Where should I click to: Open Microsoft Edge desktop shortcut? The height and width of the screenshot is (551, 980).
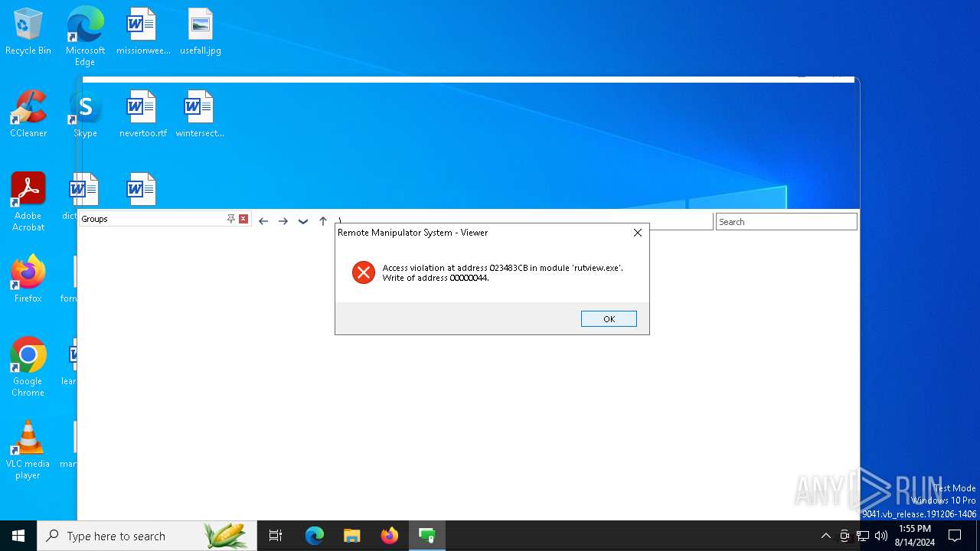85,37
